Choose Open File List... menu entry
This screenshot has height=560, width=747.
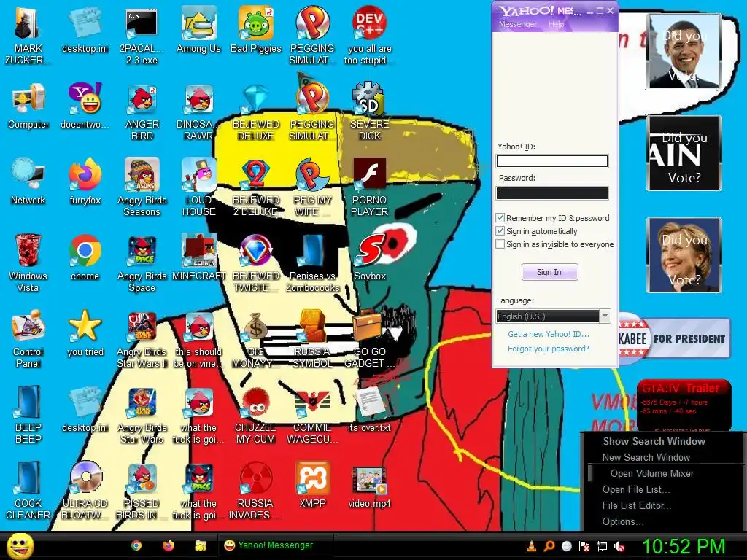click(x=636, y=490)
